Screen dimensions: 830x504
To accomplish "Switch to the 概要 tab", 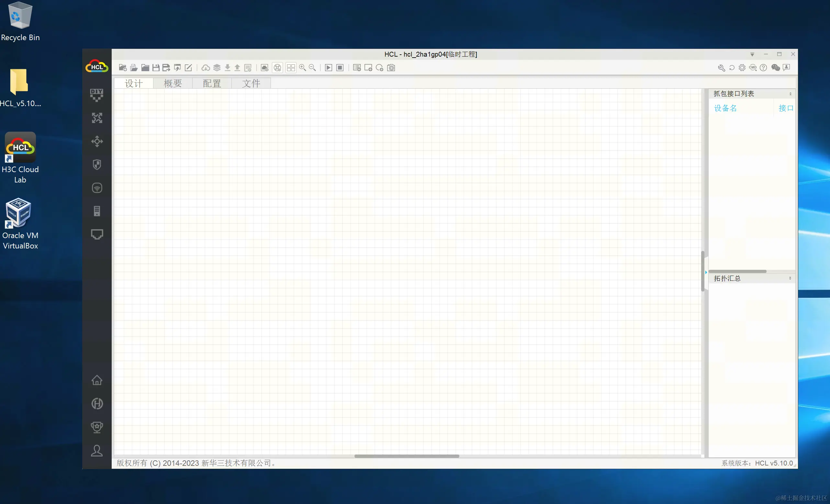I will 173,83.
